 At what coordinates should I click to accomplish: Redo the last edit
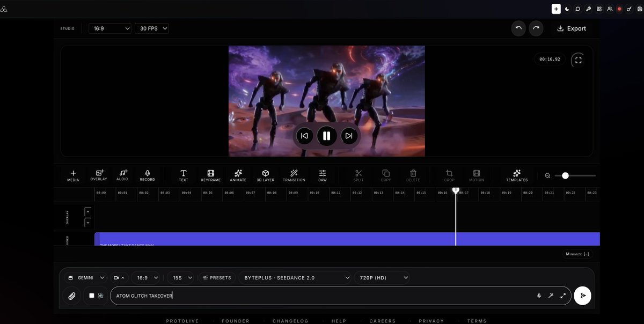tap(536, 28)
